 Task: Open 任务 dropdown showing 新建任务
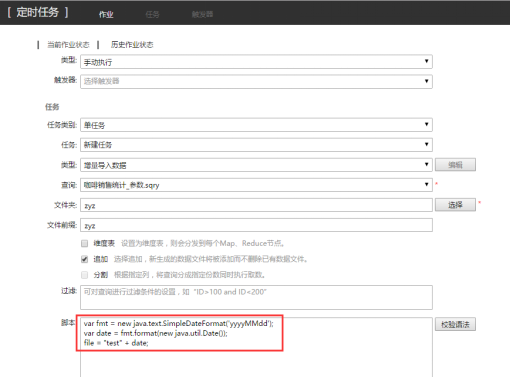click(x=256, y=145)
